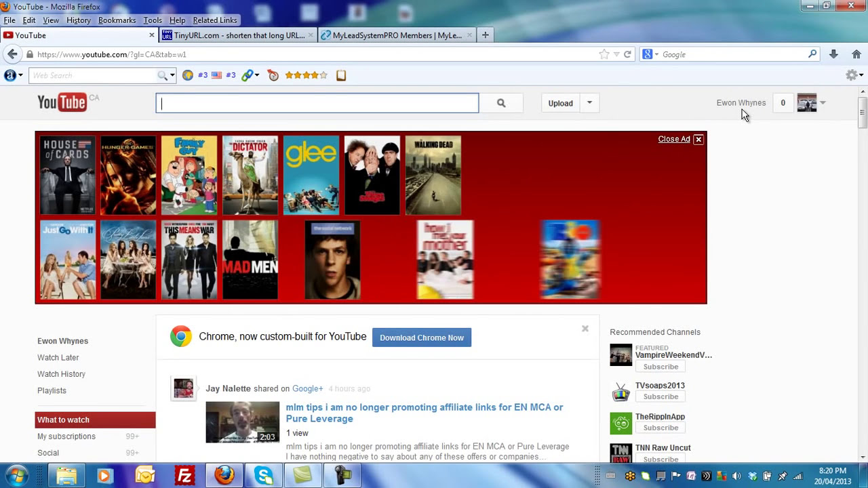868x488 pixels.
Task: Open the Firefox downloads arrow icon
Action: (x=833, y=54)
